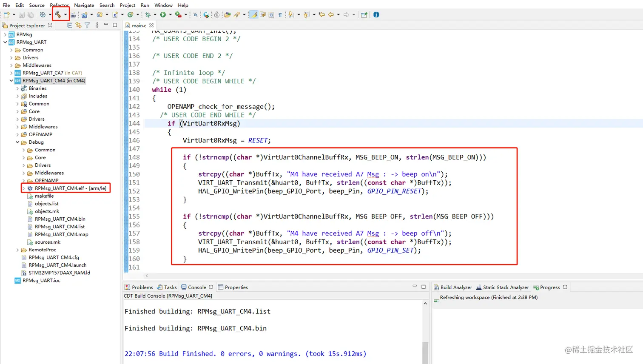This screenshot has width=643, height=364.
Task: Click the Debug bug icon
Action: (148, 14)
